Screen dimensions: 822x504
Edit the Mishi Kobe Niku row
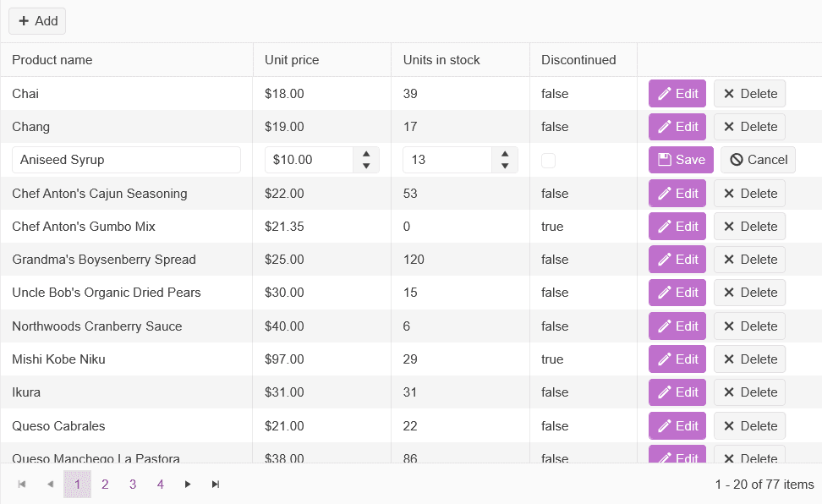677,359
